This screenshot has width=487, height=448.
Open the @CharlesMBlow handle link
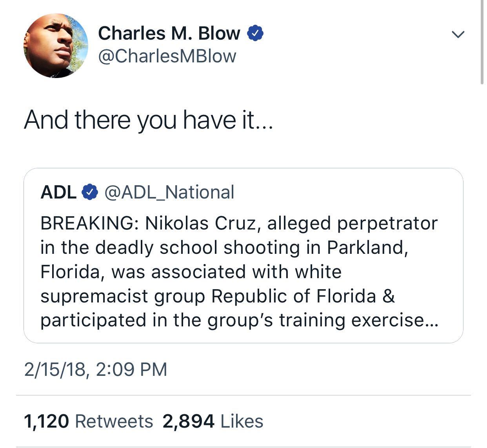pyautogui.click(x=167, y=56)
